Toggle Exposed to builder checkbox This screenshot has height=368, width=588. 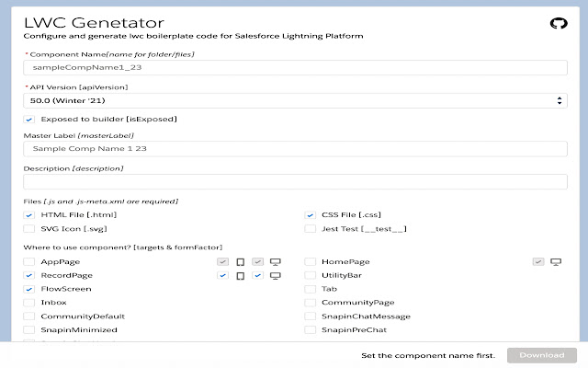[x=28, y=120]
